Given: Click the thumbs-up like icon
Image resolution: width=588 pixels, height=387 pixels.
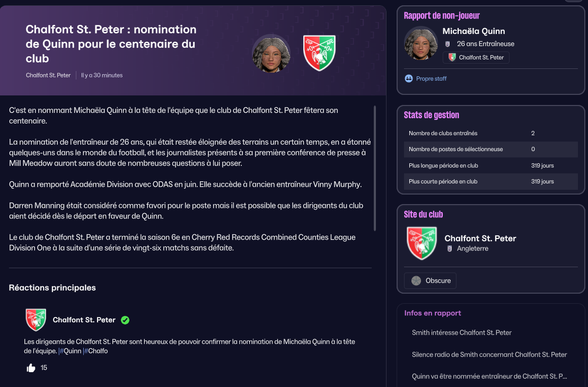Looking at the screenshot, I should click(x=31, y=368).
